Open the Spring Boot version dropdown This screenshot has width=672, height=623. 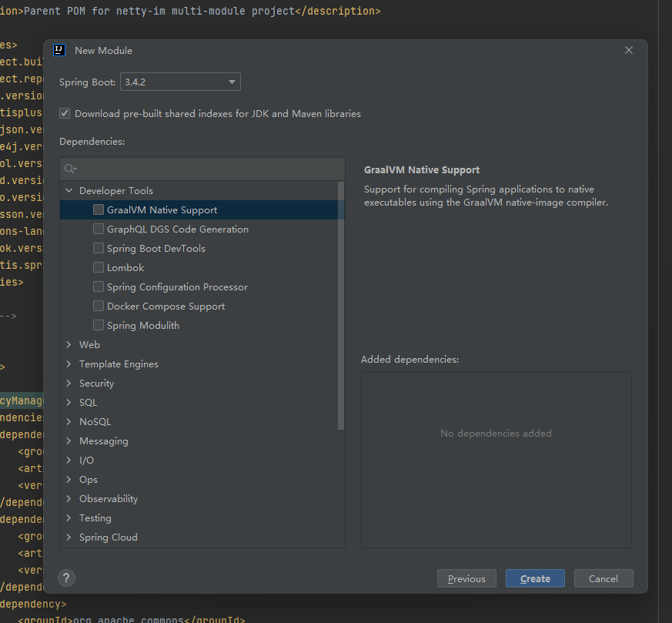pos(180,82)
